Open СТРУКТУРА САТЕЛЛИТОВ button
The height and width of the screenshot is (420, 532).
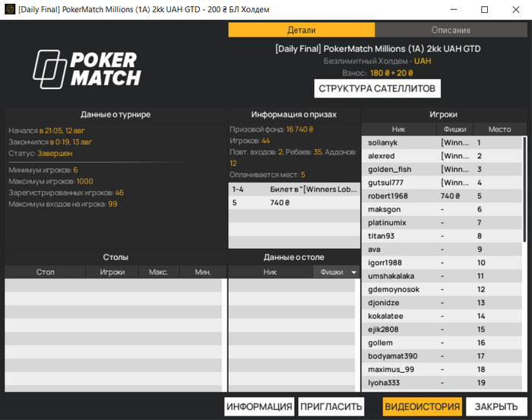pos(377,88)
